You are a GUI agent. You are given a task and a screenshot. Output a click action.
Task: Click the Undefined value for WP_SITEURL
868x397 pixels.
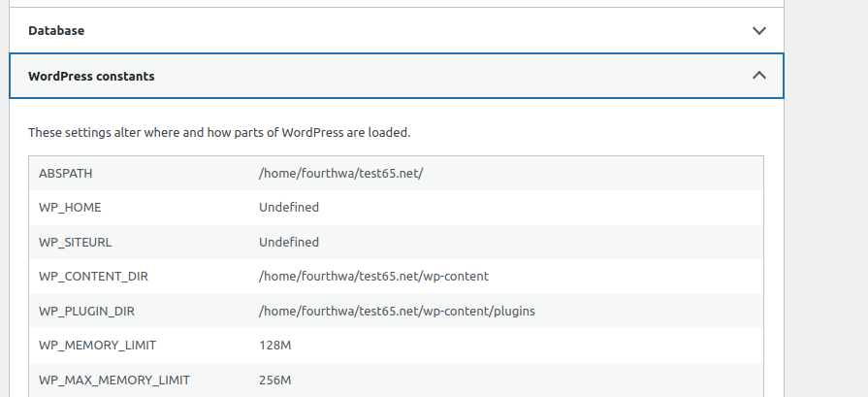(x=289, y=242)
